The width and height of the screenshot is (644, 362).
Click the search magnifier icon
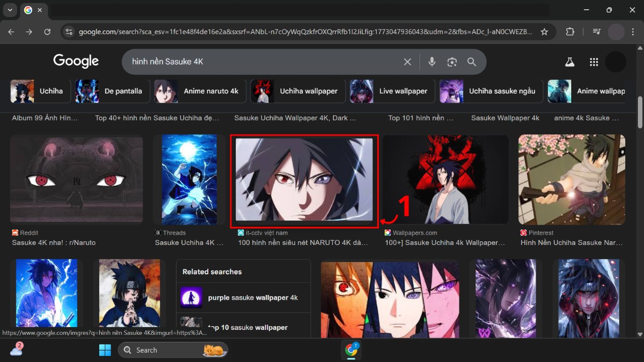coord(472,62)
